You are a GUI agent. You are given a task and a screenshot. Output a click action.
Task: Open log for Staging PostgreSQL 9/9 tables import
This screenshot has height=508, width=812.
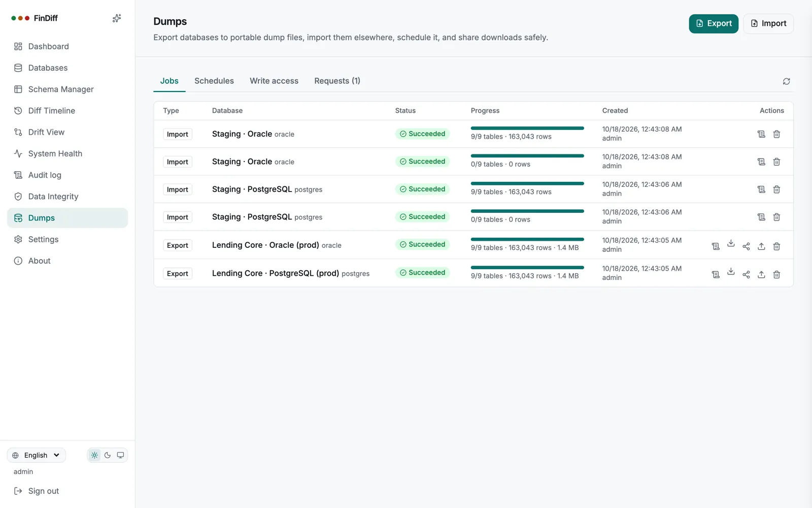[x=761, y=189]
